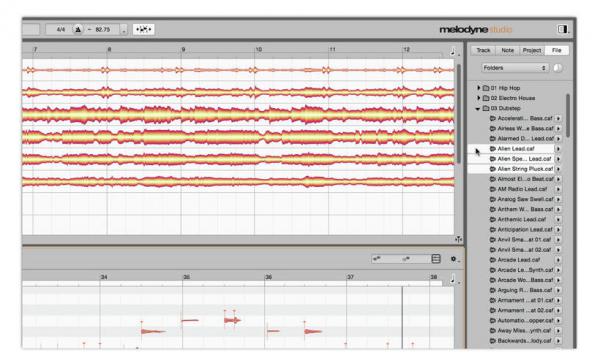This screenshot has width=600, height=363.
Task: Collapse the 03 Dubstep folder
Action: point(478,109)
